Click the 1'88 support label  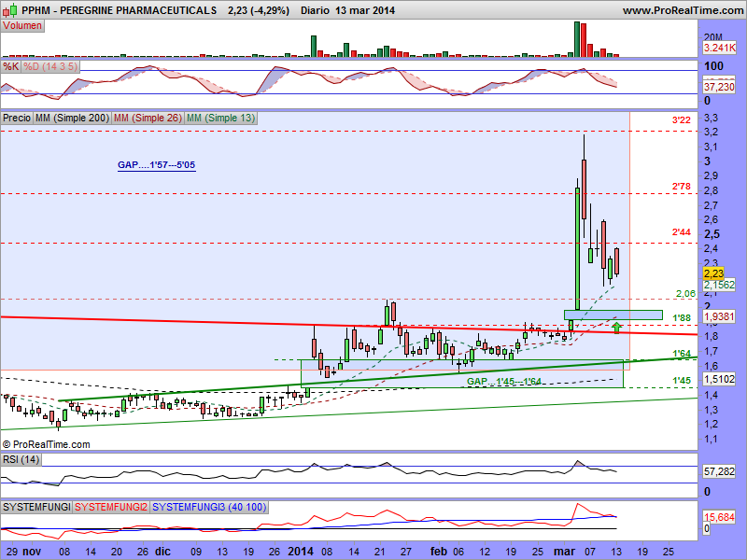682,317
